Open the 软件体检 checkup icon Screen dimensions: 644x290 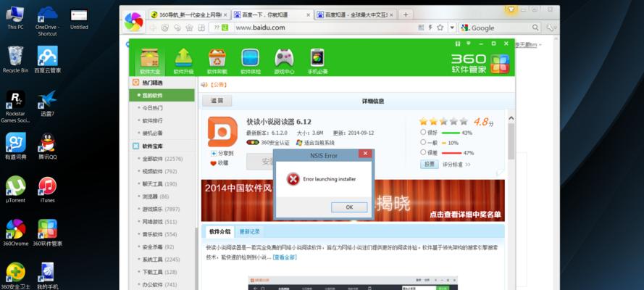pyautogui.click(x=251, y=62)
